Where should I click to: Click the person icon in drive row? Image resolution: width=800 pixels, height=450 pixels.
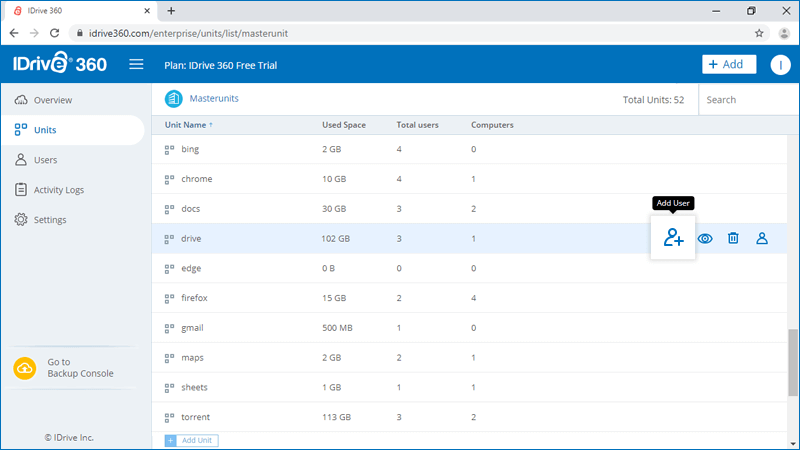pyautogui.click(x=762, y=238)
